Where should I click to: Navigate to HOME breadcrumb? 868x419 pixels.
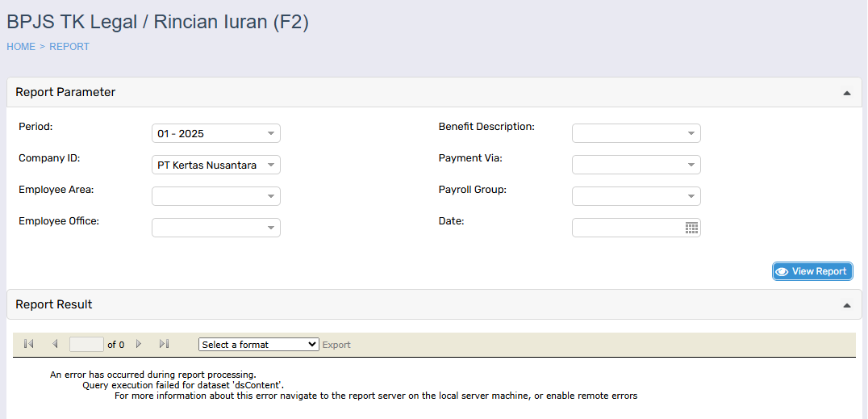(x=21, y=47)
